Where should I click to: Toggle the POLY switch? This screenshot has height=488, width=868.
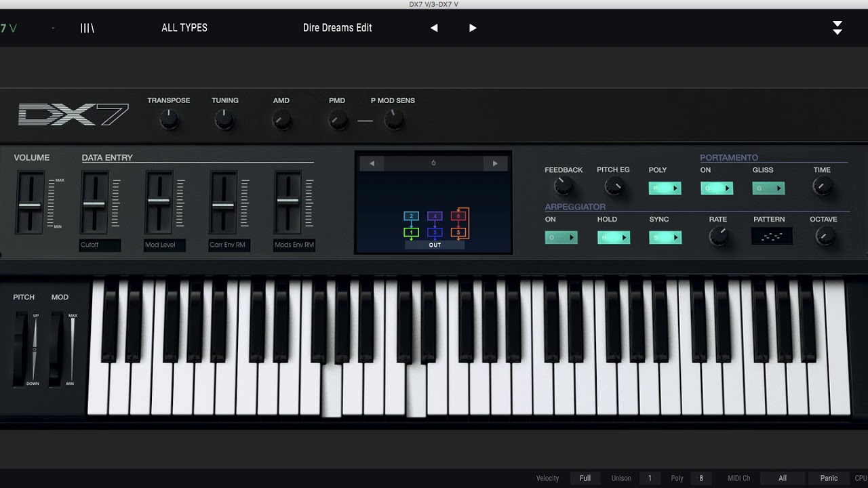point(665,188)
